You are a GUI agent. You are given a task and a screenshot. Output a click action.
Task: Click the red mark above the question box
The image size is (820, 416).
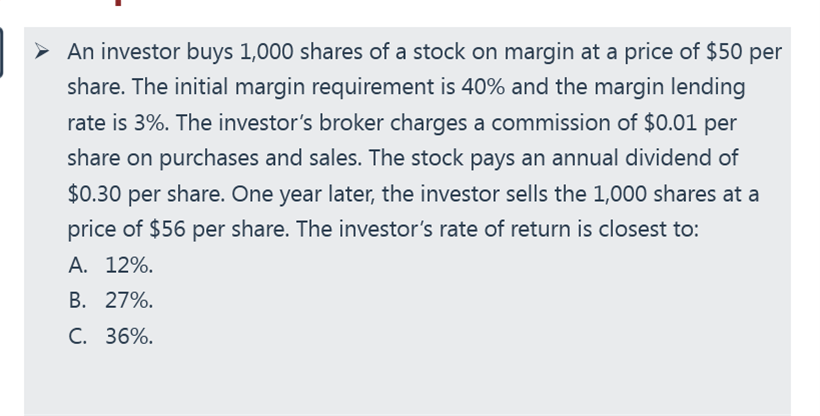tap(118, 3)
